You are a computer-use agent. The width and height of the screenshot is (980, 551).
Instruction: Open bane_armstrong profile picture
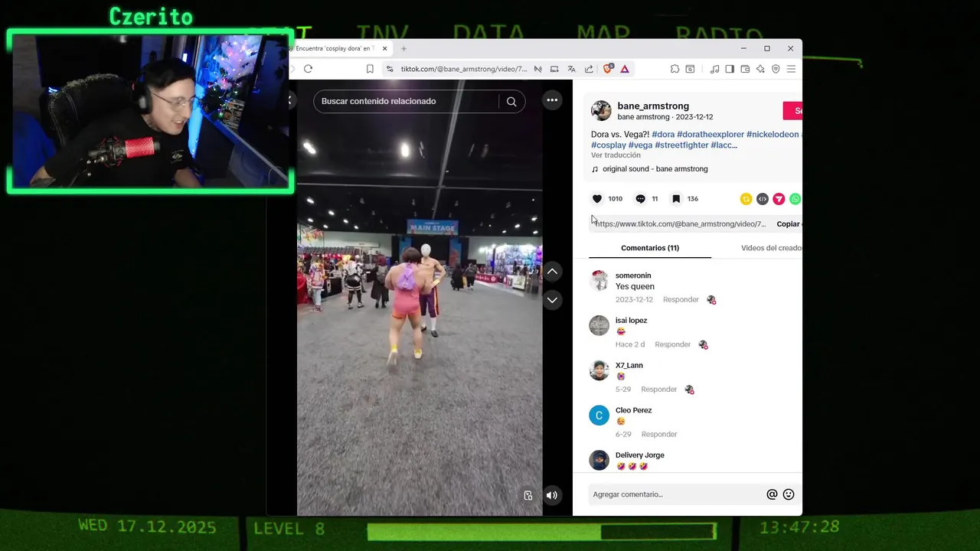pos(601,110)
